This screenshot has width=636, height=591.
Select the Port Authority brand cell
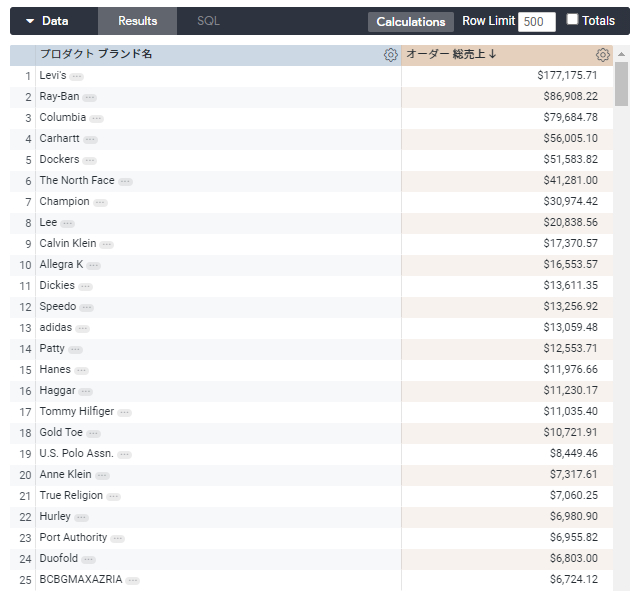pyautogui.click(x=218, y=538)
